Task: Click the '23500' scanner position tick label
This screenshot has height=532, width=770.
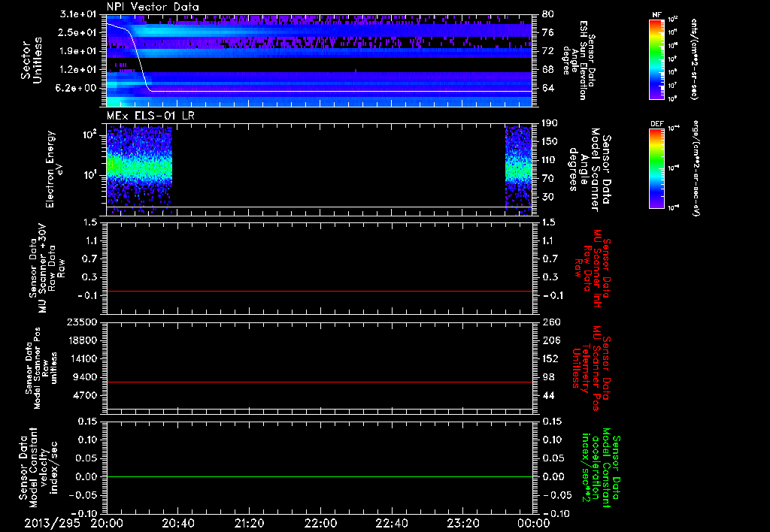Action: point(82,322)
